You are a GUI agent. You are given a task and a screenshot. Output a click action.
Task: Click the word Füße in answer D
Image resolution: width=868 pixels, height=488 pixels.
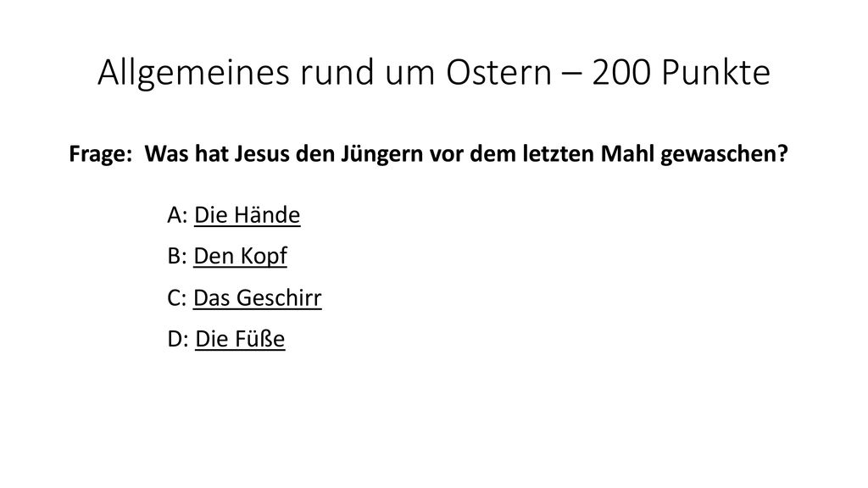point(259,339)
